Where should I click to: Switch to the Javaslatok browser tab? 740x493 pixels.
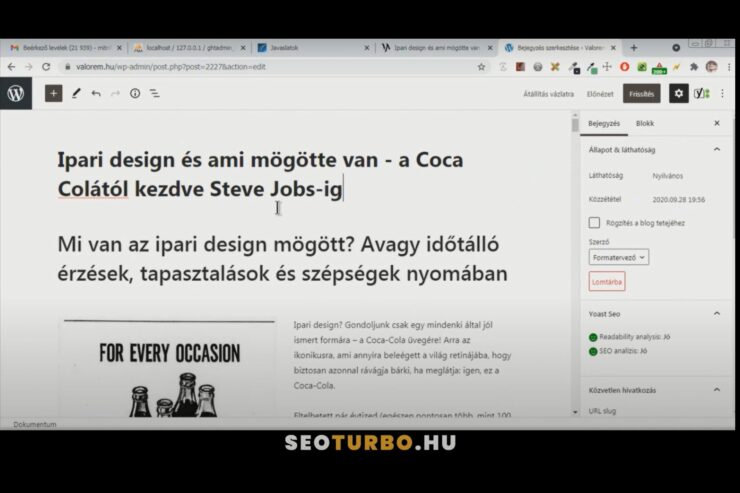[311, 48]
